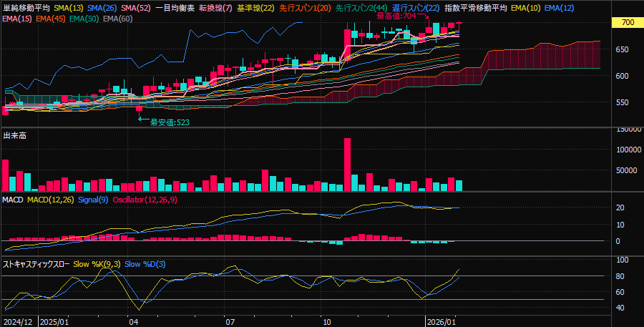Click the 2026/01 date axis marker
This screenshot has height=327, width=644.
tap(441, 322)
